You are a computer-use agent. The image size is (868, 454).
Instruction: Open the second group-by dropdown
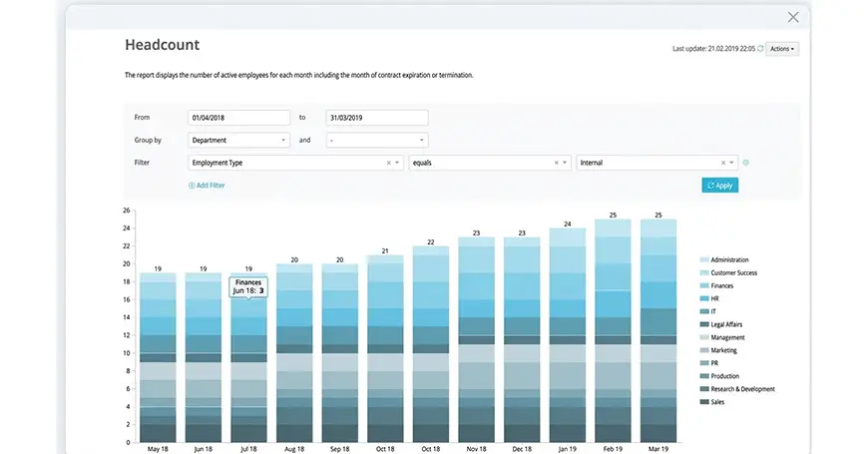pyautogui.click(x=377, y=141)
